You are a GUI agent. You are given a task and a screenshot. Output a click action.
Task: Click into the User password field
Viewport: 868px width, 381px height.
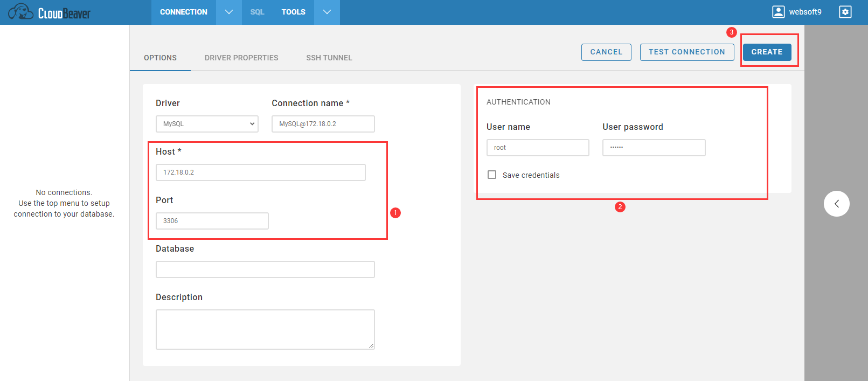(654, 148)
